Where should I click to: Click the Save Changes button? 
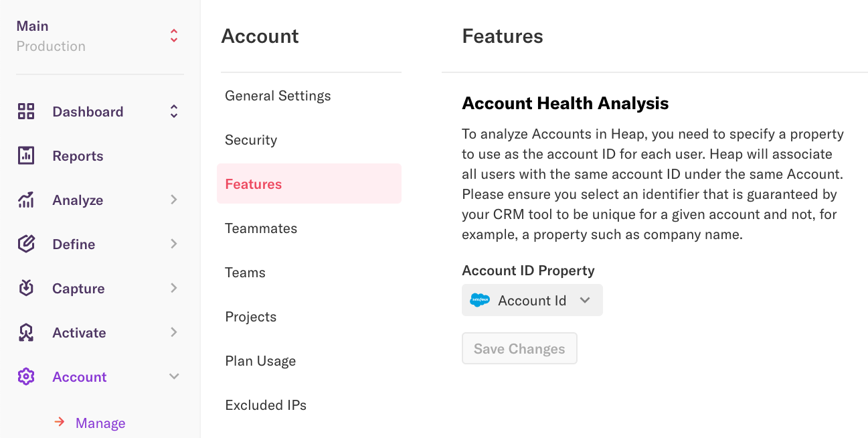click(x=519, y=349)
